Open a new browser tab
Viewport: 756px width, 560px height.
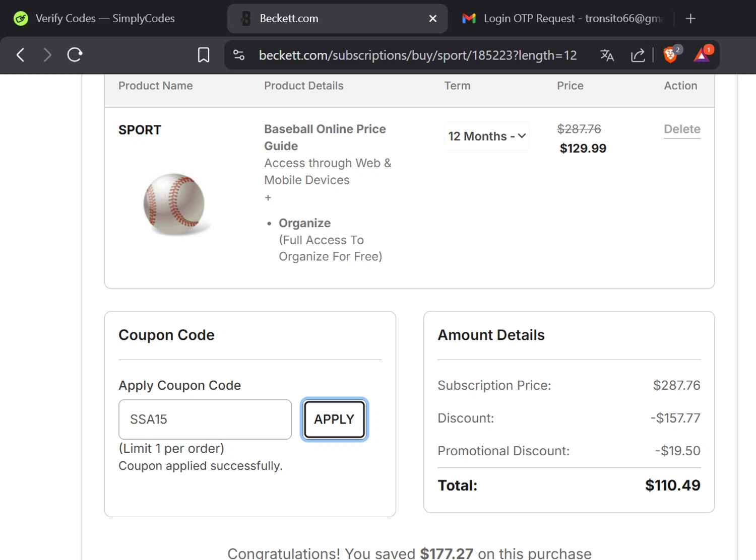pyautogui.click(x=690, y=19)
